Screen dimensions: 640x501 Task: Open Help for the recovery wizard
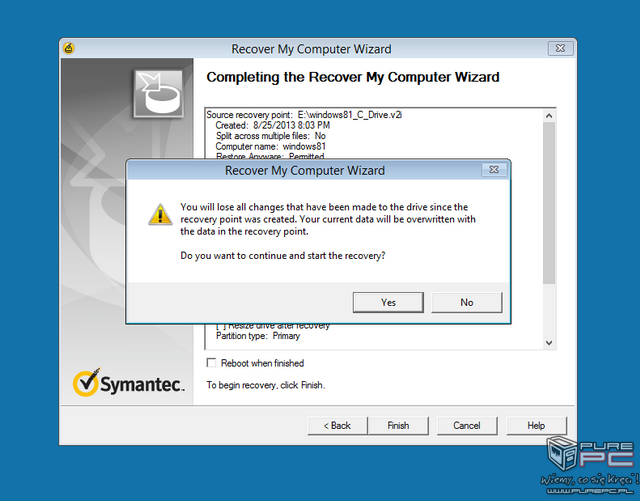click(x=536, y=425)
